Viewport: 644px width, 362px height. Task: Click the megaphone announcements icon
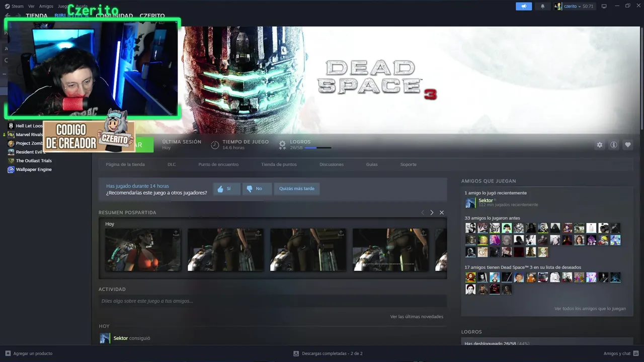point(524,7)
